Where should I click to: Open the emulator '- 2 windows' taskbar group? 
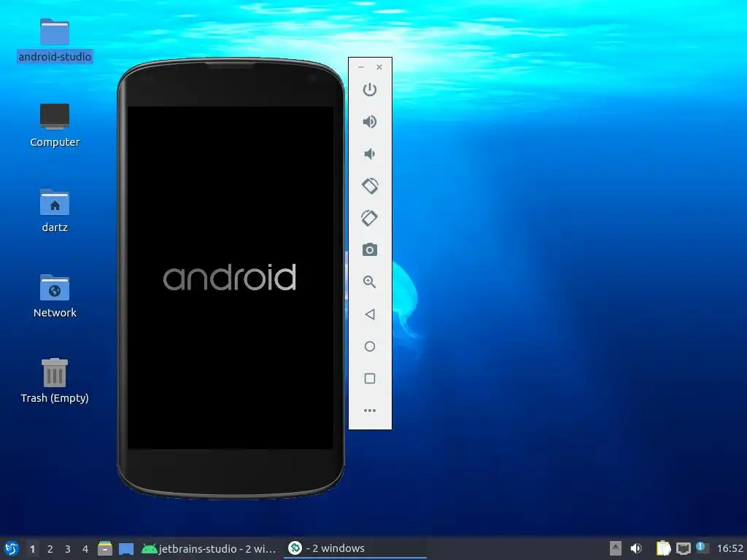355,548
